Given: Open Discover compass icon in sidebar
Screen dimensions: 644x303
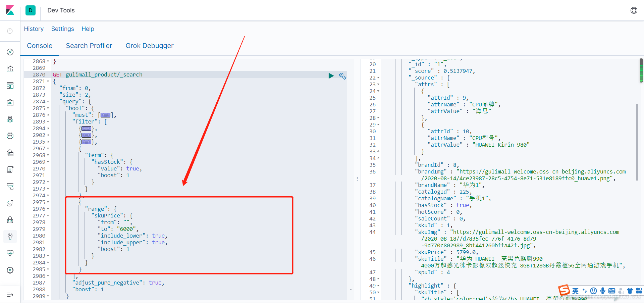Looking at the screenshot, I should point(10,52).
